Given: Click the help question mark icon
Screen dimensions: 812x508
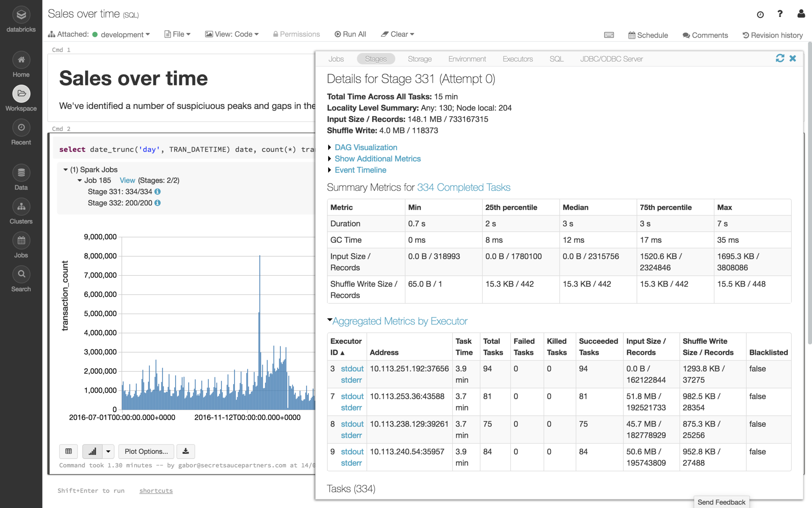Looking at the screenshot, I should click(x=780, y=14).
